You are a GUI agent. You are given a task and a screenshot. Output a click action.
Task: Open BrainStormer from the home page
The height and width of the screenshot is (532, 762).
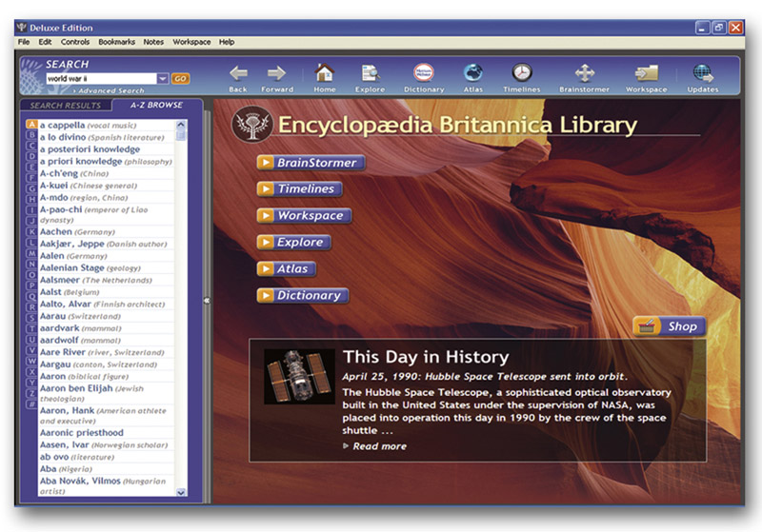[x=311, y=163]
